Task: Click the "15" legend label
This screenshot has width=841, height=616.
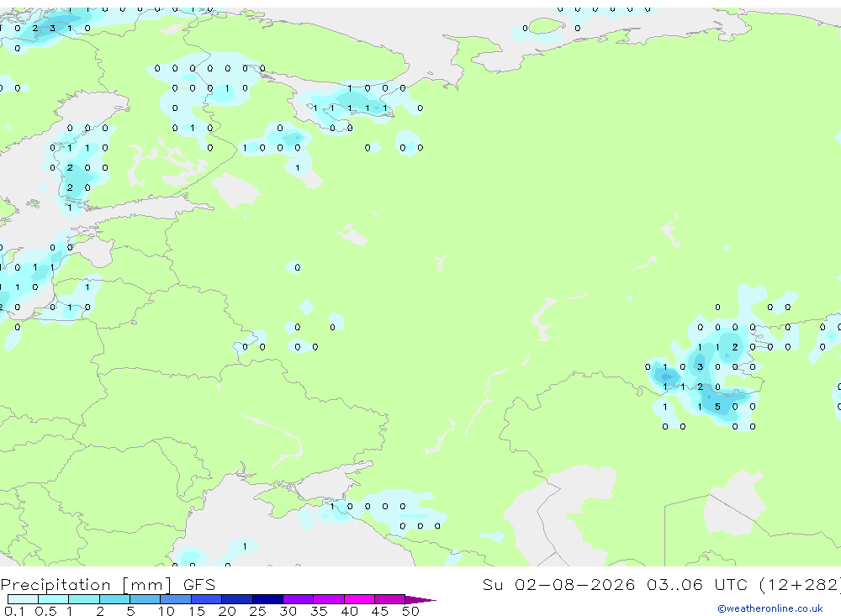Action: [197, 611]
